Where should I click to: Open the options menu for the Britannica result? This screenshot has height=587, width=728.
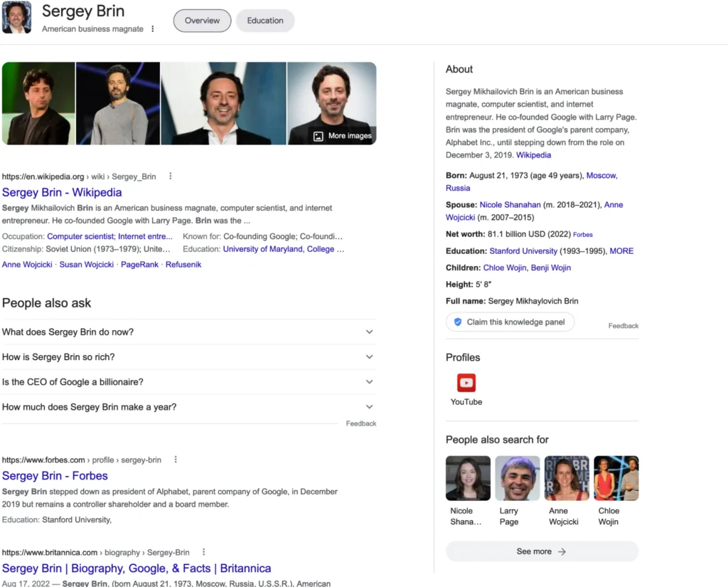(203, 551)
